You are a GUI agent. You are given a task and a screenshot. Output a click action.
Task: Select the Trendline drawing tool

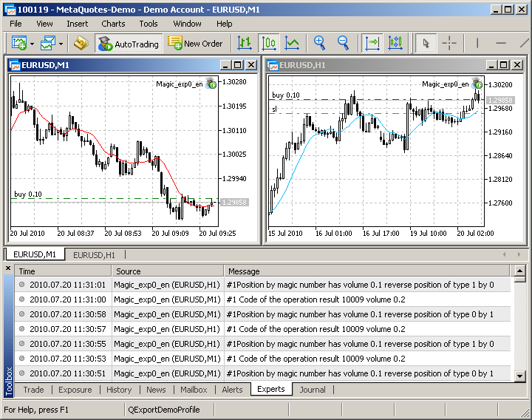(x=525, y=43)
